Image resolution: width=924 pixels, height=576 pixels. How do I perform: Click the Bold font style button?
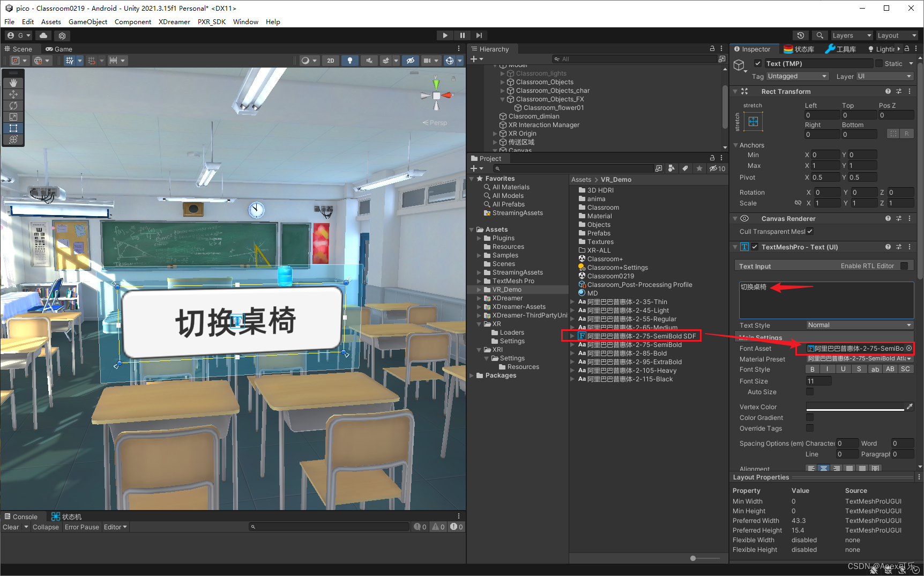point(813,370)
